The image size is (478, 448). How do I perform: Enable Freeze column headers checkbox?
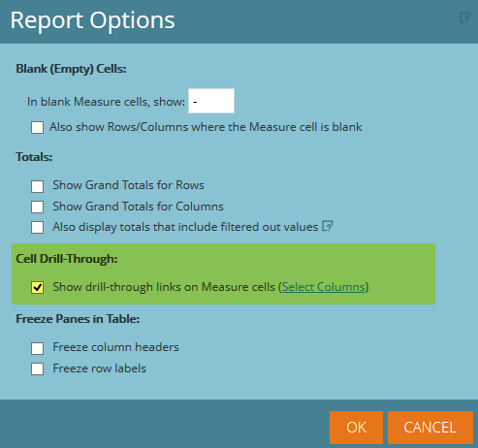coord(37,348)
